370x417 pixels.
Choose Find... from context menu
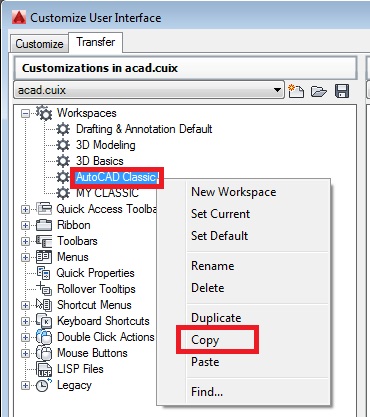click(207, 392)
